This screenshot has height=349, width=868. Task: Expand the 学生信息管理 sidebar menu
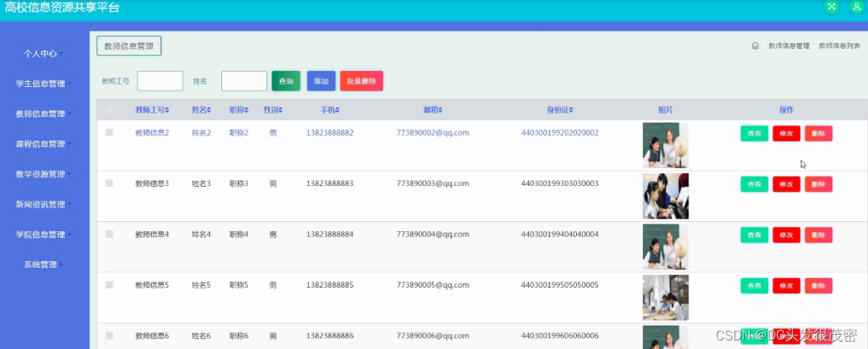(x=44, y=83)
